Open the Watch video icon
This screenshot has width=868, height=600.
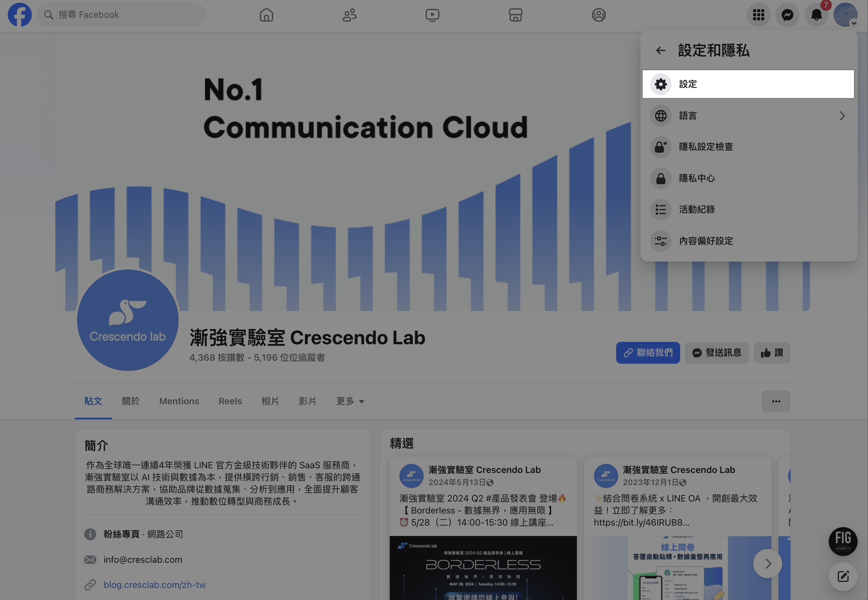433,15
